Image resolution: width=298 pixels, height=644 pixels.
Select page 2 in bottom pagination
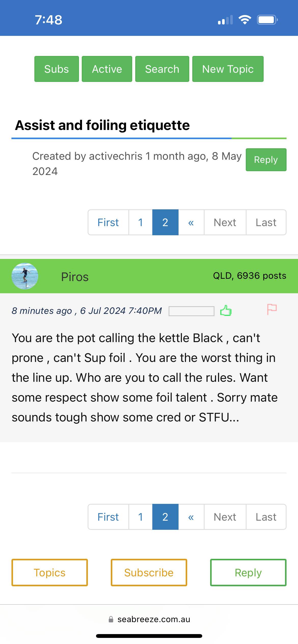165,517
